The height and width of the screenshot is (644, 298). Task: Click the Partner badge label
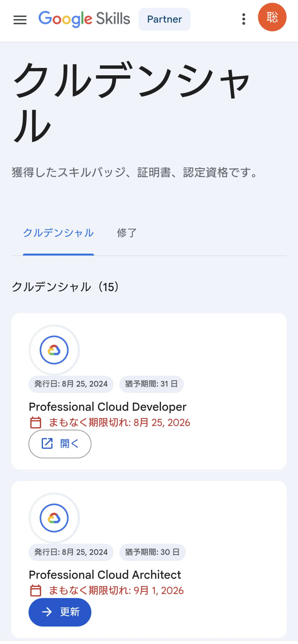coord(165,19)
